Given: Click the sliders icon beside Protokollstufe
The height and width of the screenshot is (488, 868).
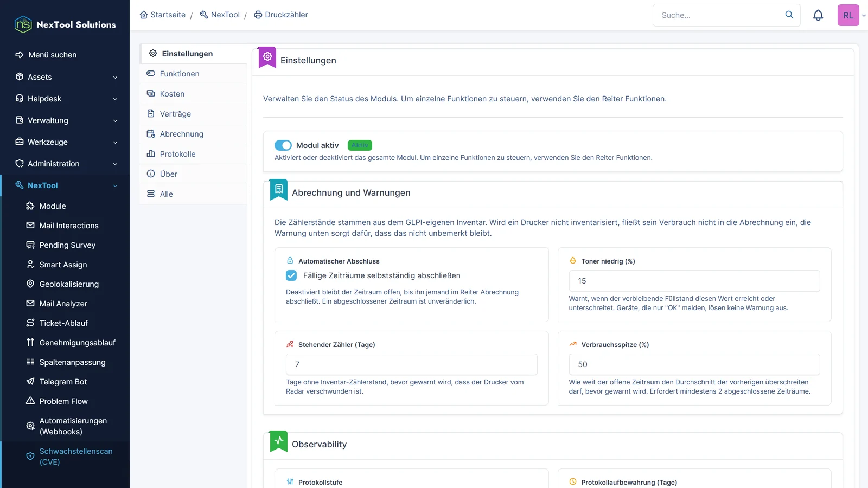Looking at the screenshot, I should point(290,482).
